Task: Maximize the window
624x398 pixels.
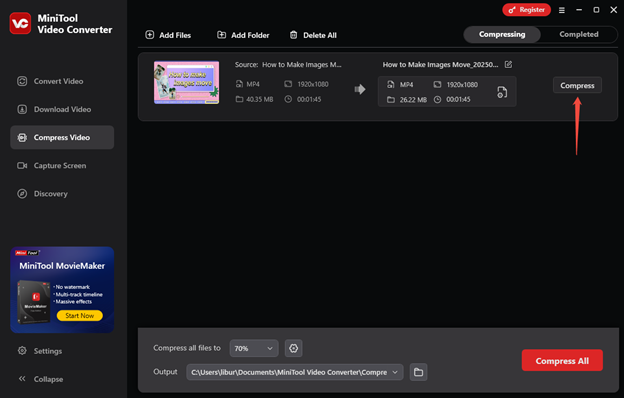Action: pos(596,10)
